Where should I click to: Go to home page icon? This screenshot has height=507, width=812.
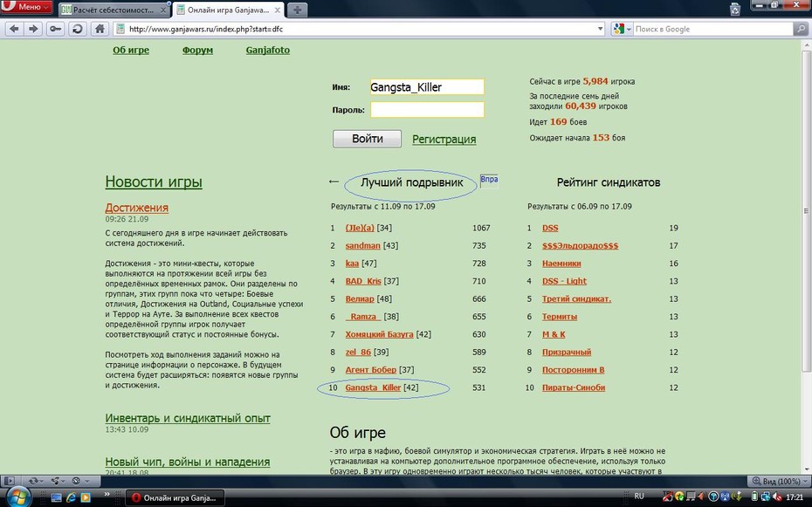tap(100, 29)
